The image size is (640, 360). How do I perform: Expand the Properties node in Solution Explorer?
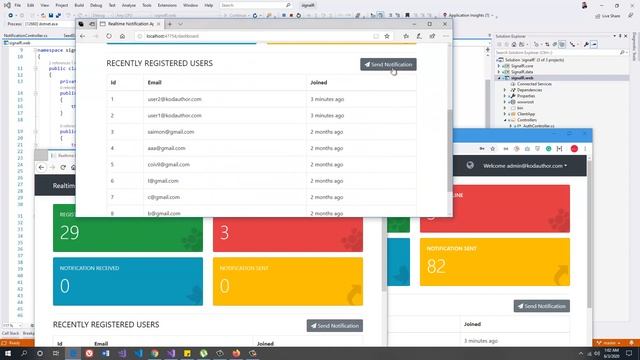point(504,96)
